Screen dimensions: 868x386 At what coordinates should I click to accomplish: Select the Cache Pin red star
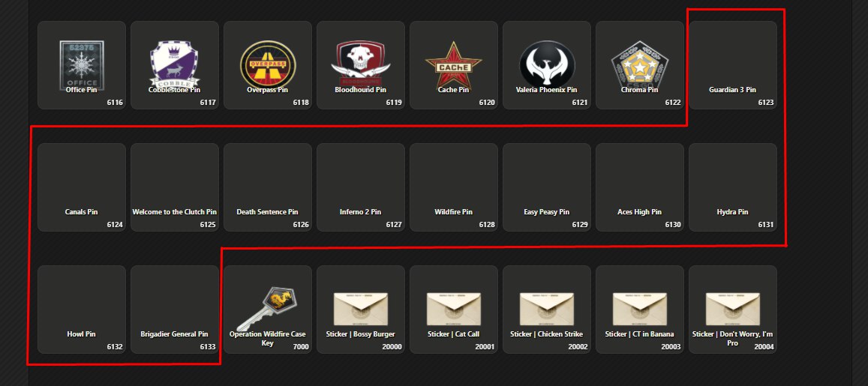(x=453, y=64)
